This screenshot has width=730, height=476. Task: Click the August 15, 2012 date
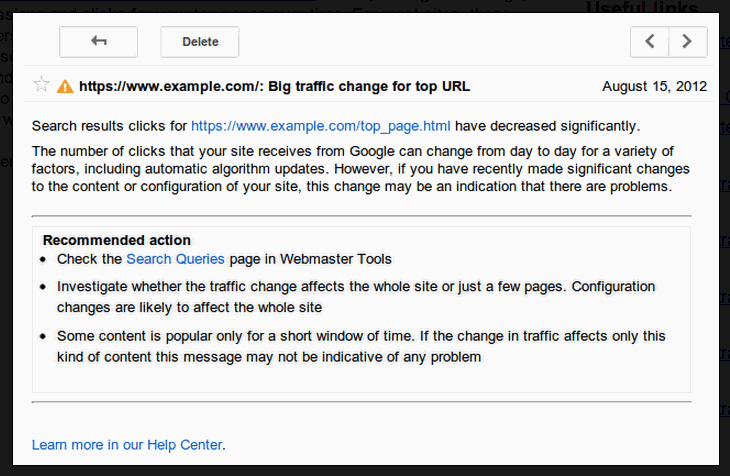coord(654,86)
